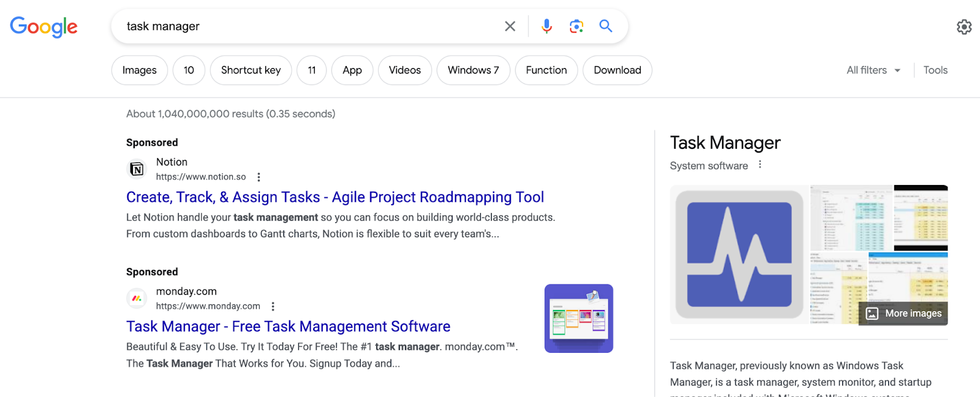Viewport: 980px width, 397px height.
Task: Open monday.com Task Manager ad link
Action: tap(288, 327)
